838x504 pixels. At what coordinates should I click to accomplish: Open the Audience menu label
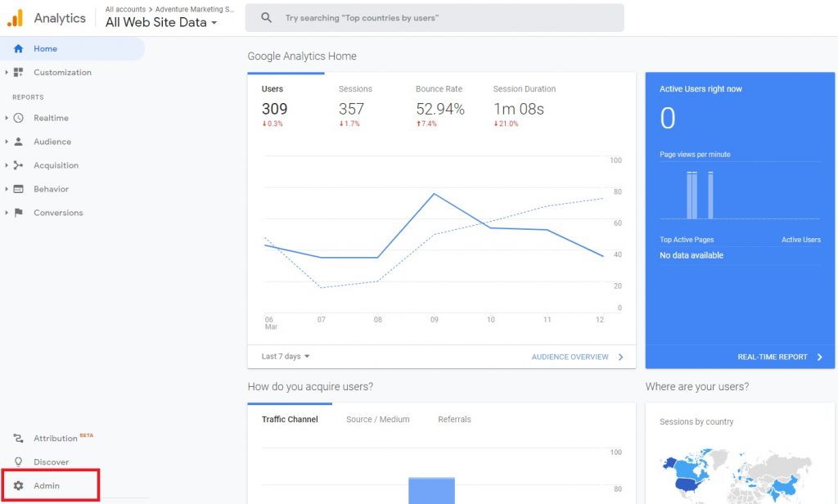click(x=52, y=142)
